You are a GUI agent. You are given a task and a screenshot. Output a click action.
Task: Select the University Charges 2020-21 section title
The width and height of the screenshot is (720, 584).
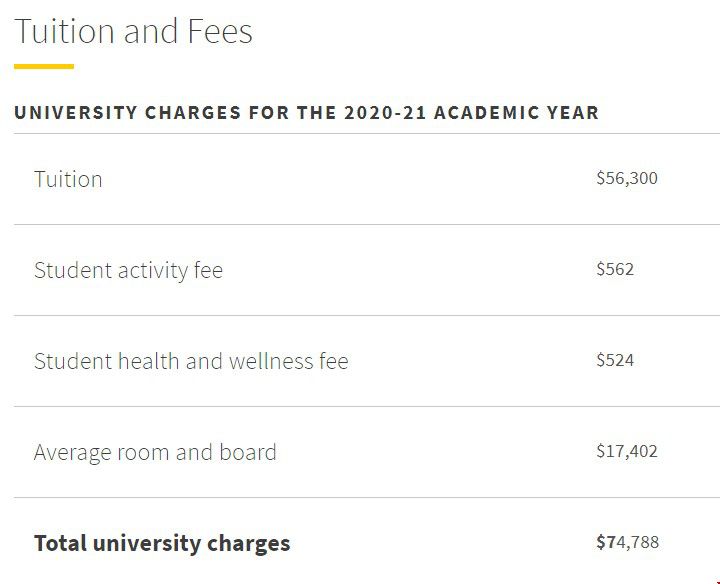[x=306, y=112]
